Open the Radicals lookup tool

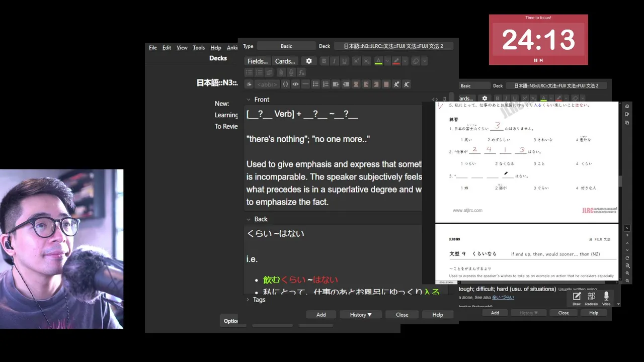tap(592, 299)
